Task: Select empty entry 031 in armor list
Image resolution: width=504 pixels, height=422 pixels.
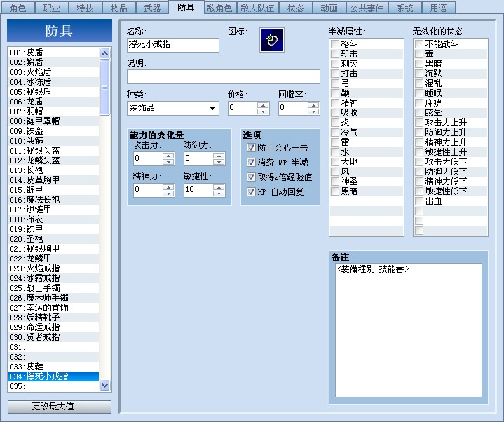Action: coord(54,347)
